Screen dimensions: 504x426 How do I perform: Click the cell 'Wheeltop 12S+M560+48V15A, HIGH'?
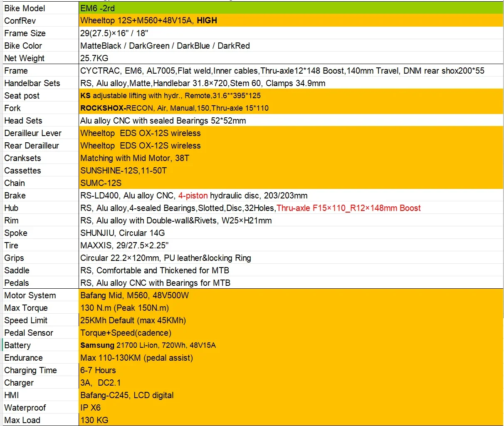291,21
